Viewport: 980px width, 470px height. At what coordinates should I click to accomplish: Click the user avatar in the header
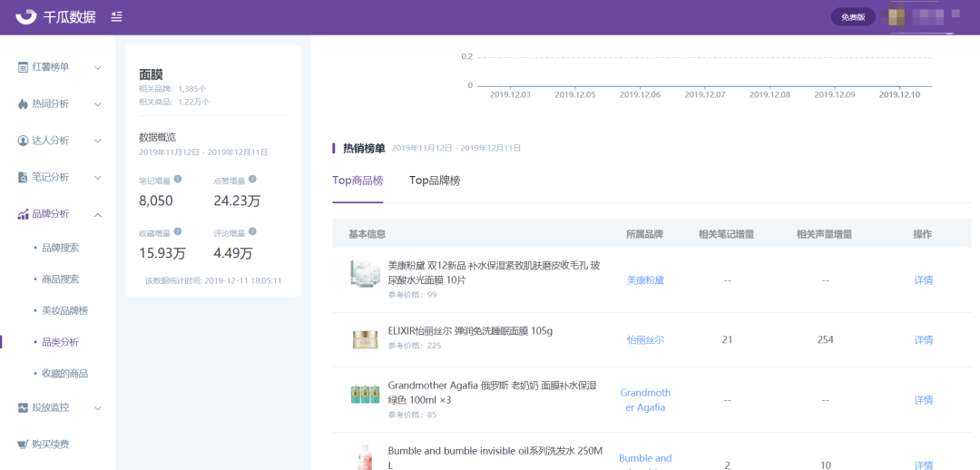[x=897, y=17]
